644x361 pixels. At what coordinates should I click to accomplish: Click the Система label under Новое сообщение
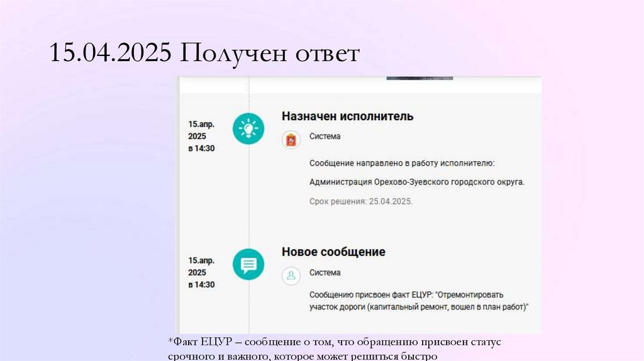tap(325, 273)
